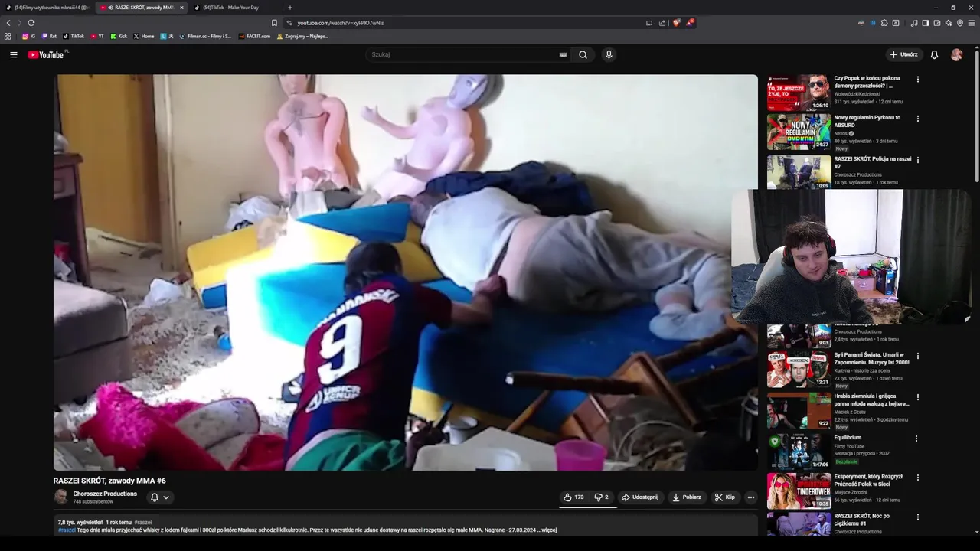Viewport: 980px width, 551px height.
Task: Open the FACEIT.com bookmark
Action: point(254,36)
